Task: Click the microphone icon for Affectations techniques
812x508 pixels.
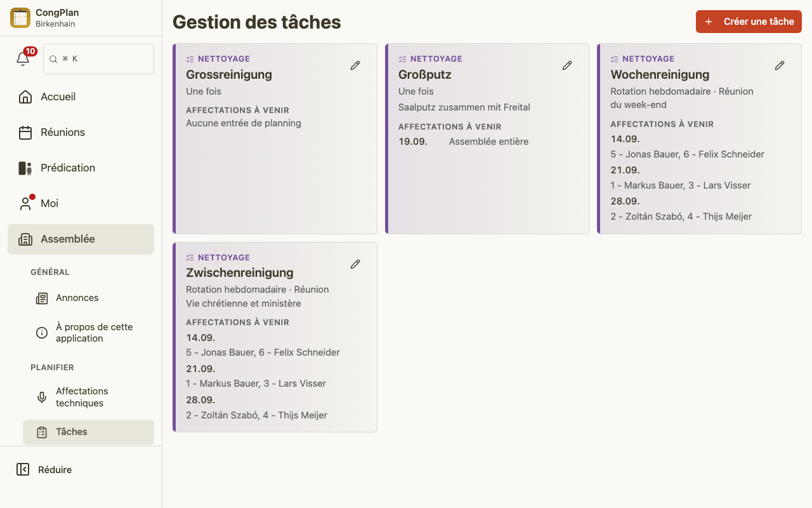Action: point(42,397)
